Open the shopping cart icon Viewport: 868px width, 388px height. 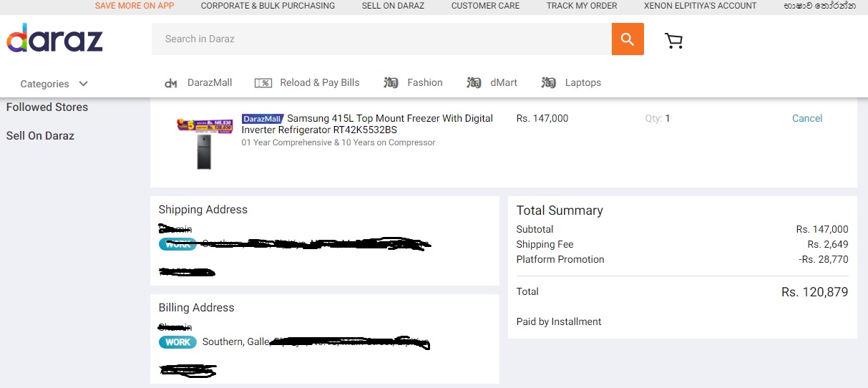tap(673, 41)
